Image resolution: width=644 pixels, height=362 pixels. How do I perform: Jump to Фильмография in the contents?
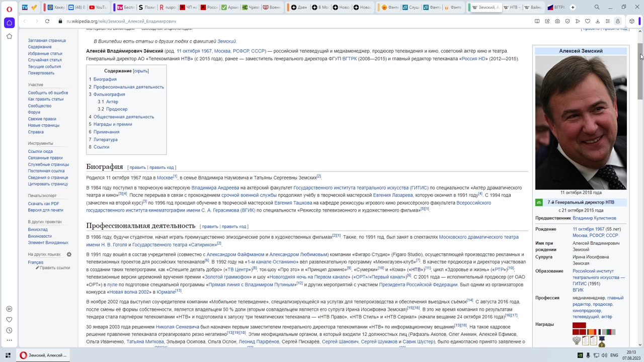[109, 95]
